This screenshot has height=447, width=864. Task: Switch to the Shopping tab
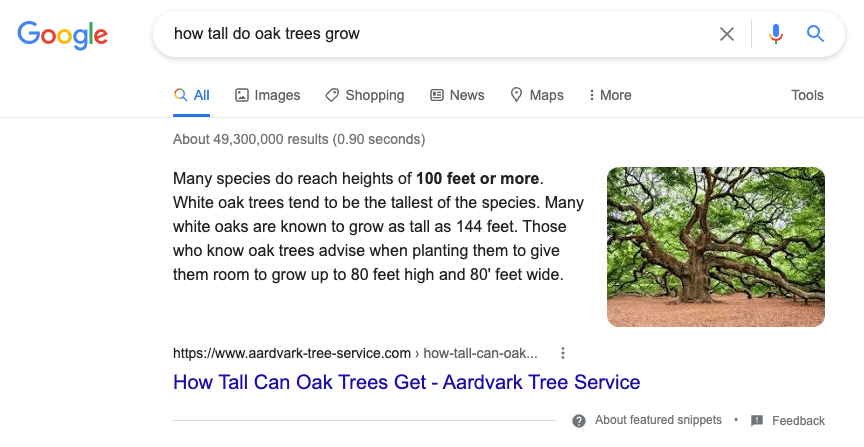(x=365, y=95)
